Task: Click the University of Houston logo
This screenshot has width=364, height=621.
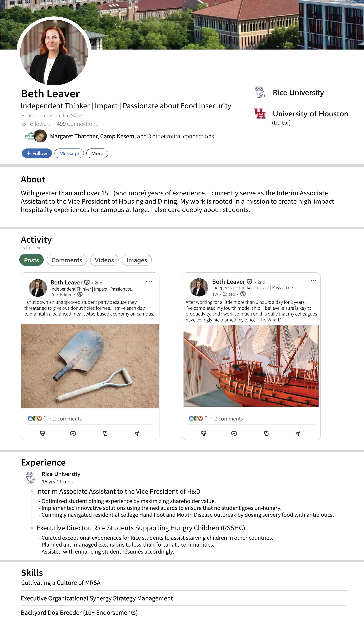Action: [260, 113]
